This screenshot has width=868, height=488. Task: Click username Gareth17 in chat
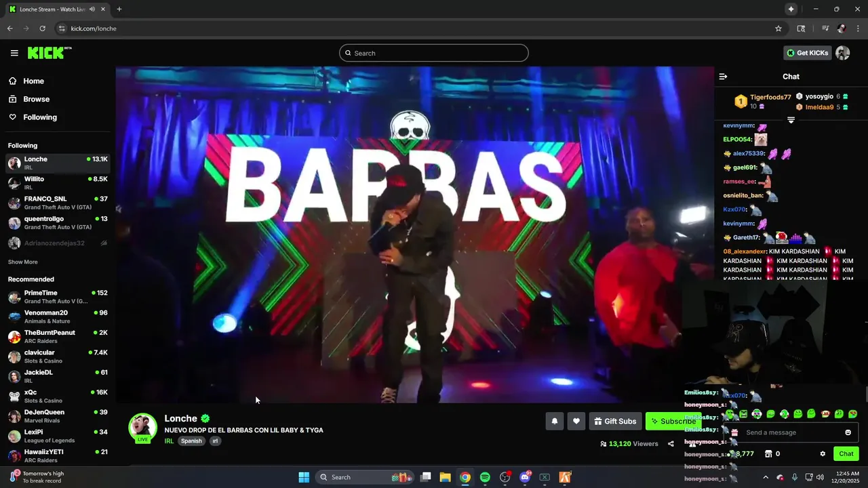pos(746,238)
